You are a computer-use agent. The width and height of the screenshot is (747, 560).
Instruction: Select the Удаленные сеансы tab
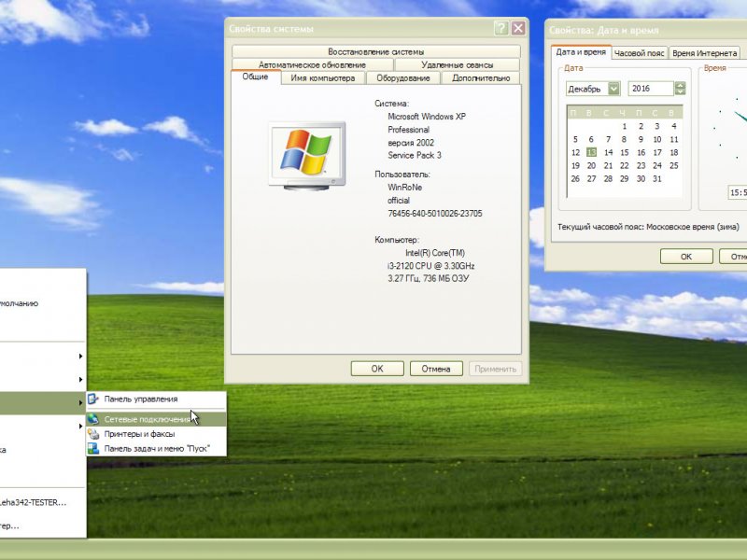coord(457,64)
